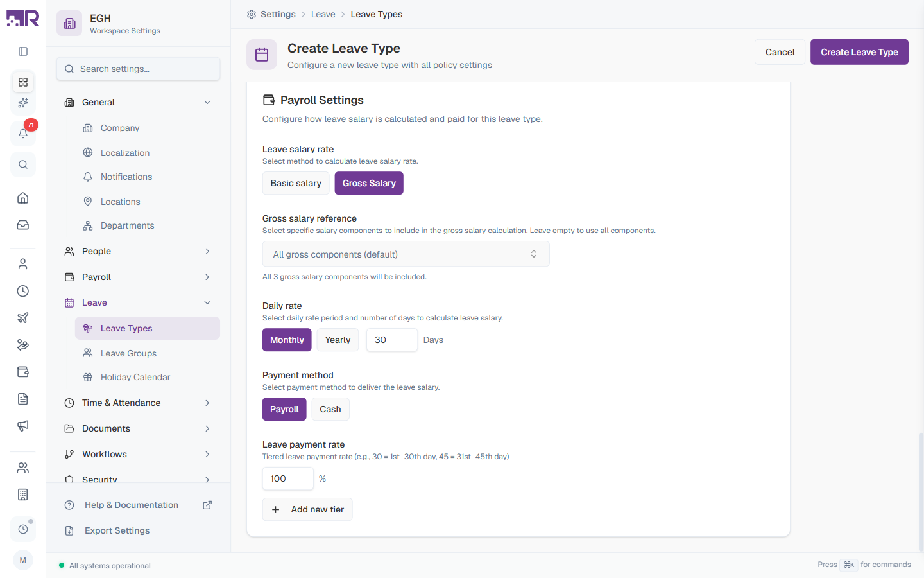Open Company settings
924x578 pixels.
pyautogui.click(x=148, y=128)
